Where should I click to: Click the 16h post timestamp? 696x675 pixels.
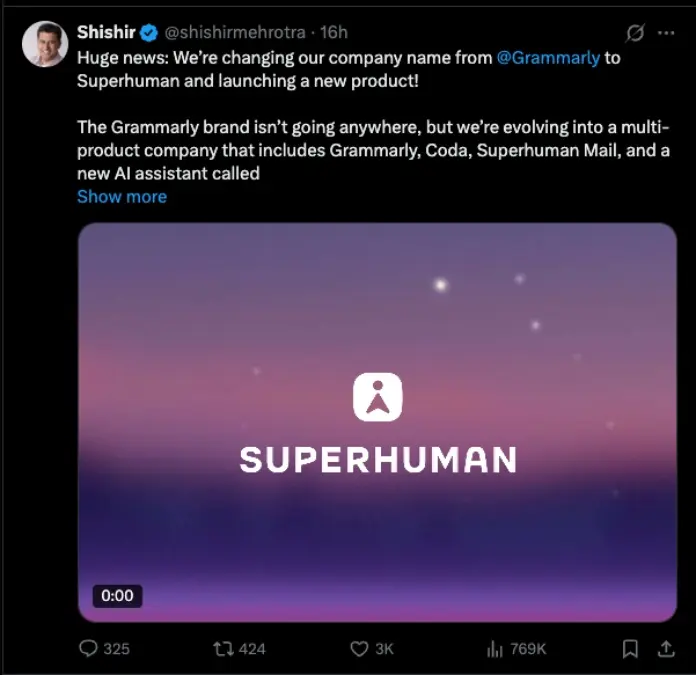click(x=333, y=33)
